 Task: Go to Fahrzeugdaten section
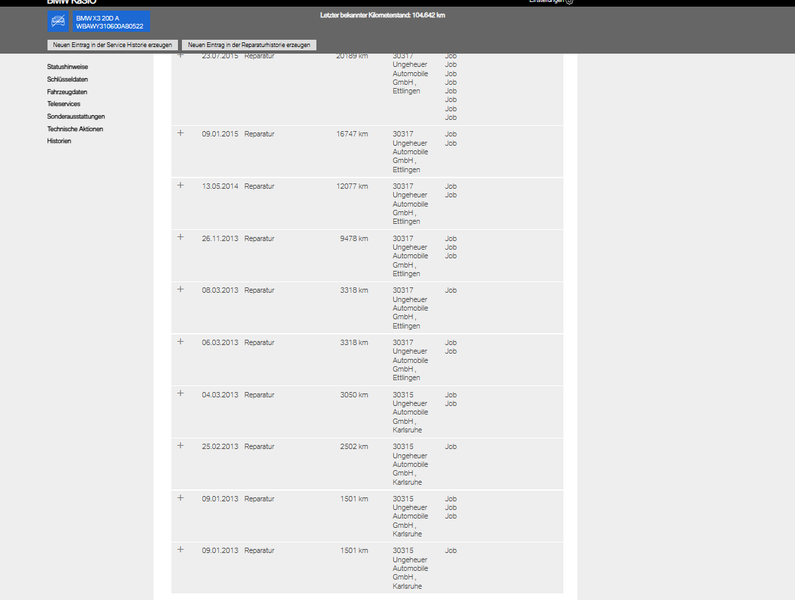[67, 92]
